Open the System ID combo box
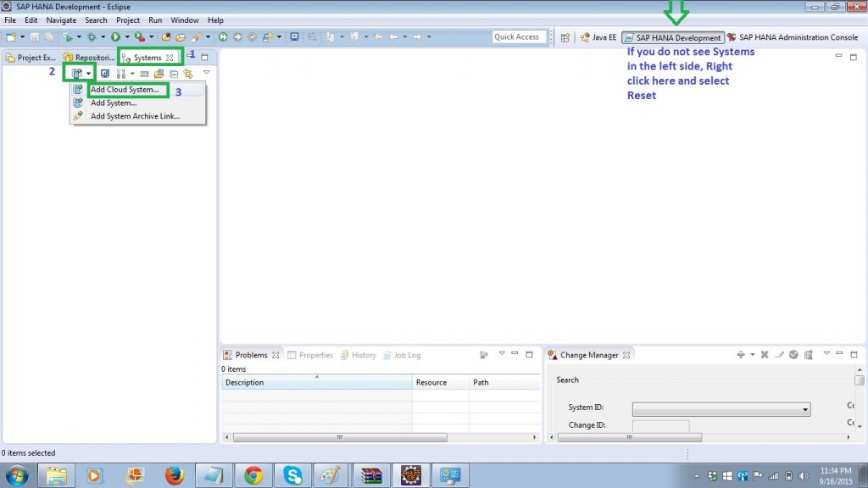The width and height of the screenshot is (868, 488). [721, 409]
